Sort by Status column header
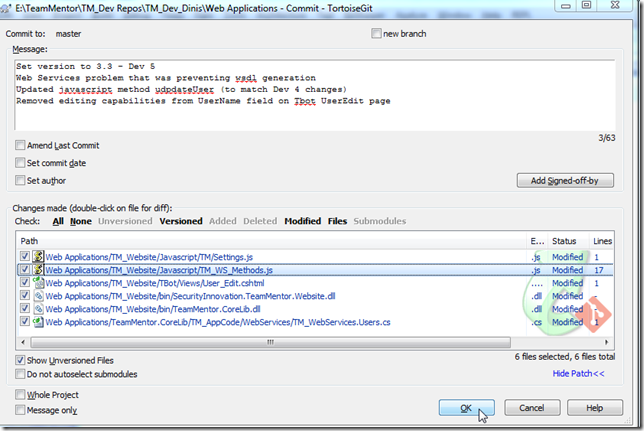 tap(568, 241)
